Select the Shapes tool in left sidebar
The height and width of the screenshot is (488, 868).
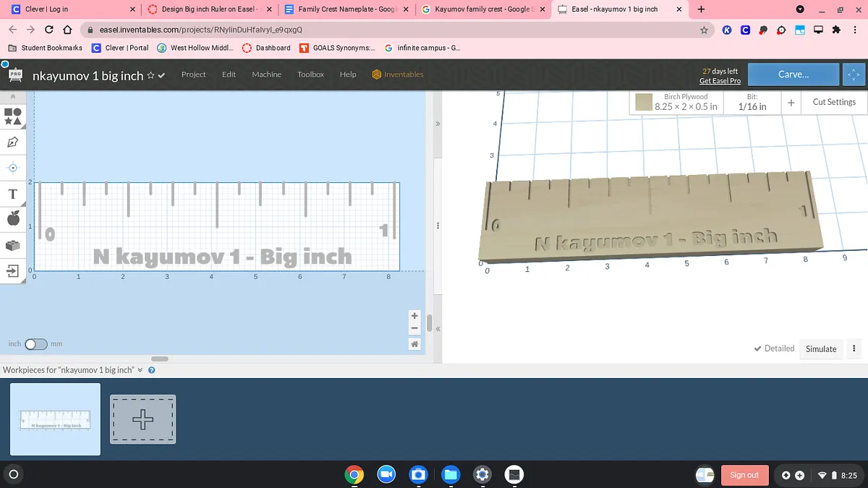(12, 116)
